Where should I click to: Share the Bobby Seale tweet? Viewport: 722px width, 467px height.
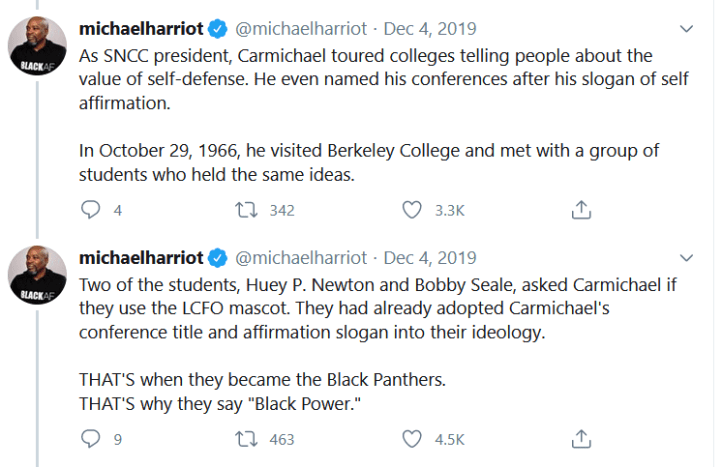pos(581,438)
